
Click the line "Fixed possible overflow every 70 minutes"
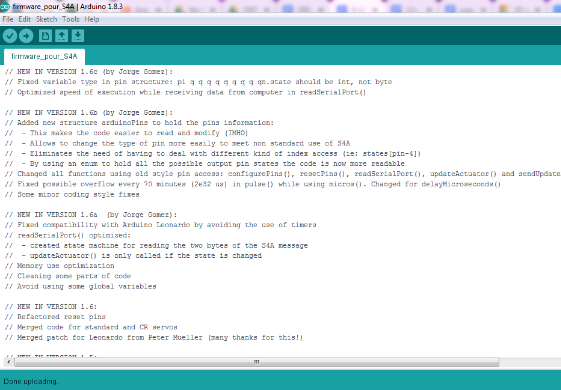(253, 184)
